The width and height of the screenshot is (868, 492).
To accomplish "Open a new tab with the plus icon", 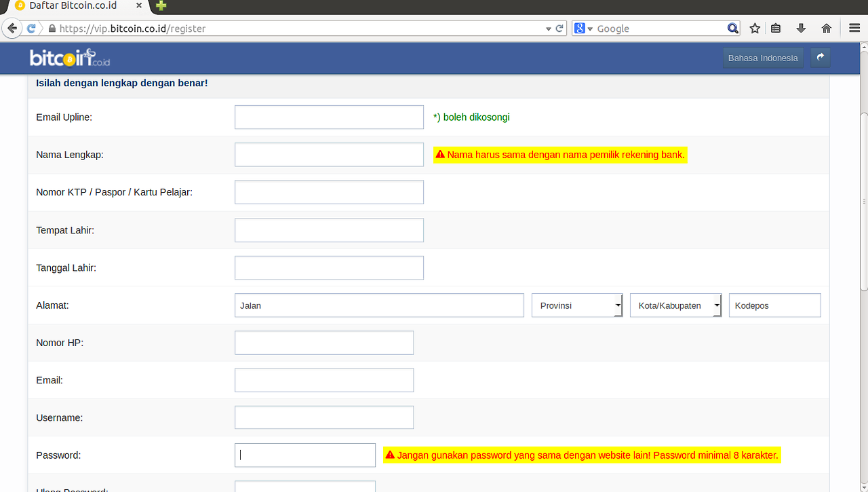I will pyautogui.click(x=161, y=6).
